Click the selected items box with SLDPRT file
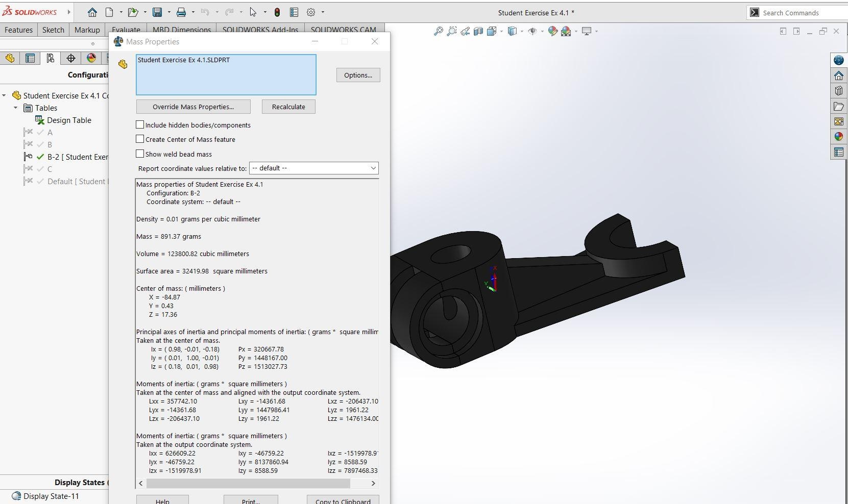848x504 pixels. [x=226, y=74]
